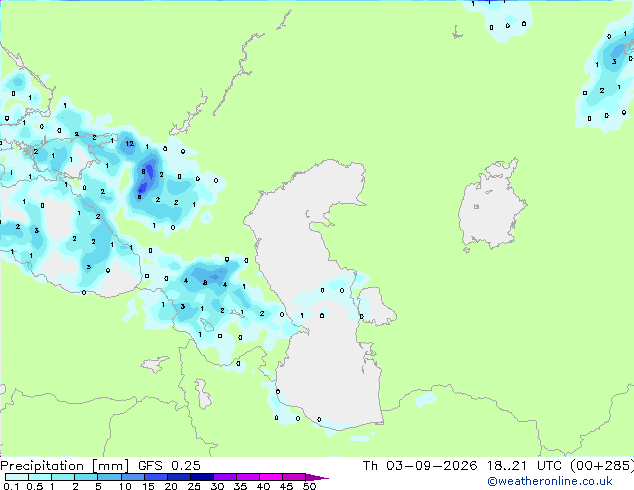634x490 pixels.
Task: Click the legend scale label '30'
Action: [x=217, y=486]
